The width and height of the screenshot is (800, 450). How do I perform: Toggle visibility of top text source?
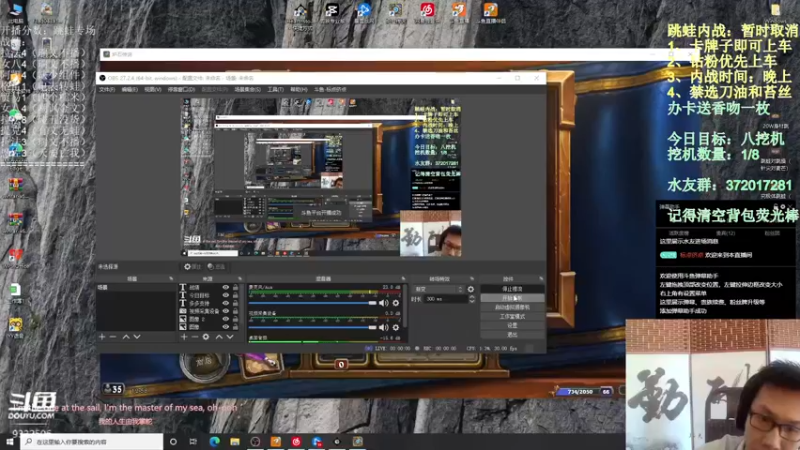226,287
